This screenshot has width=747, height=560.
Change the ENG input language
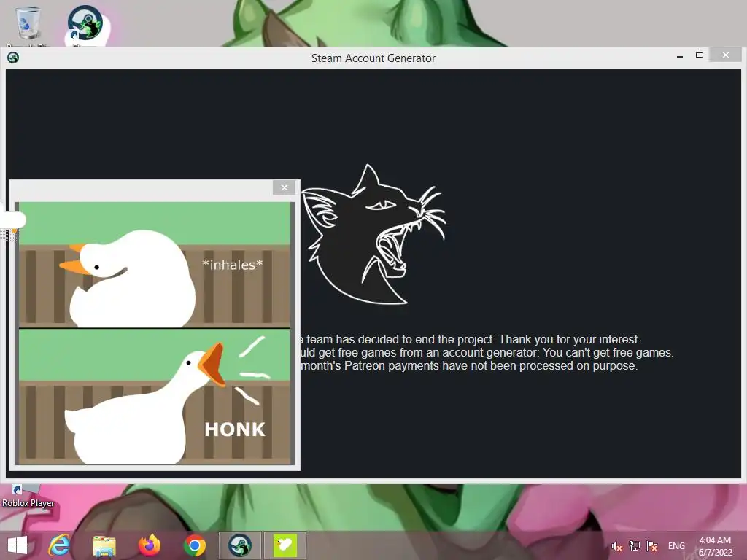[676, 546]
